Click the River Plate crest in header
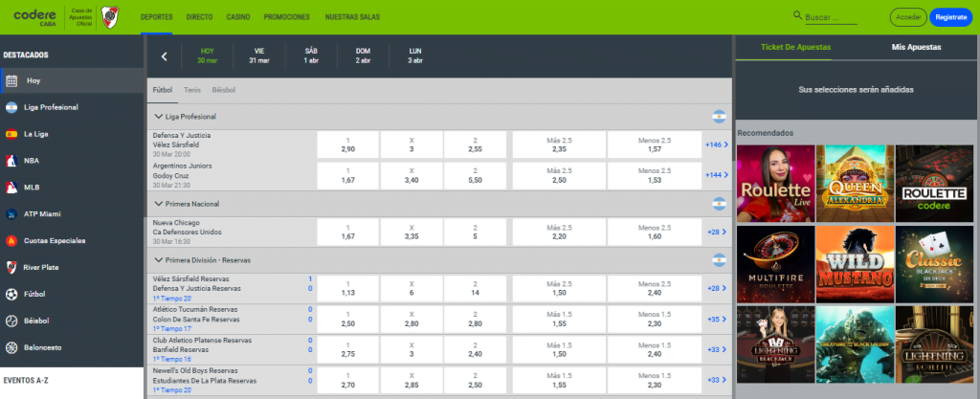 pyautogui.click(x=110, y=17)
